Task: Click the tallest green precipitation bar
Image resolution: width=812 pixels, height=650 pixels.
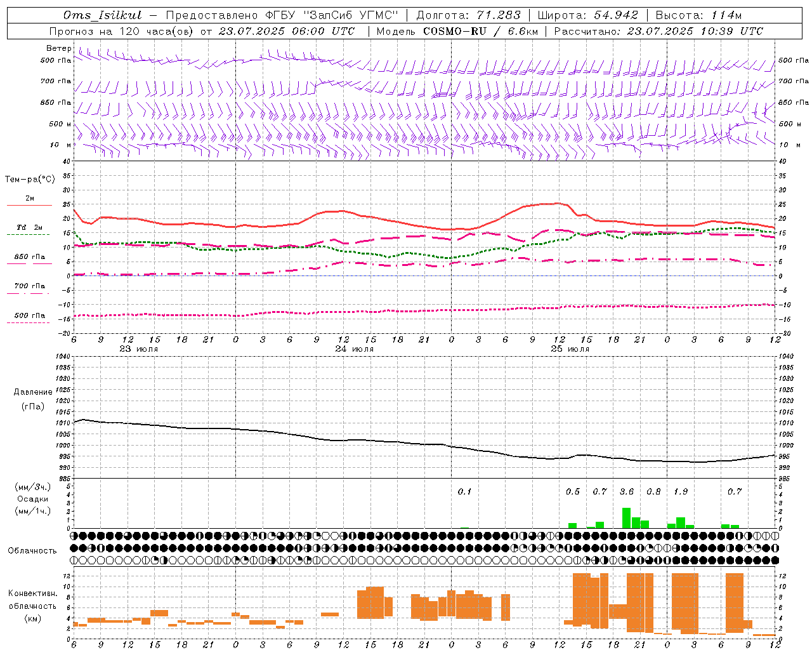Action: click(626, 518)
